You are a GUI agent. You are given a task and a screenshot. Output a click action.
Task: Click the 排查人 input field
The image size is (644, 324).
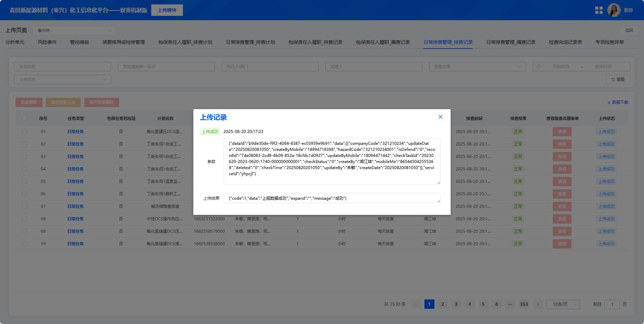click(x=374, y=67)
